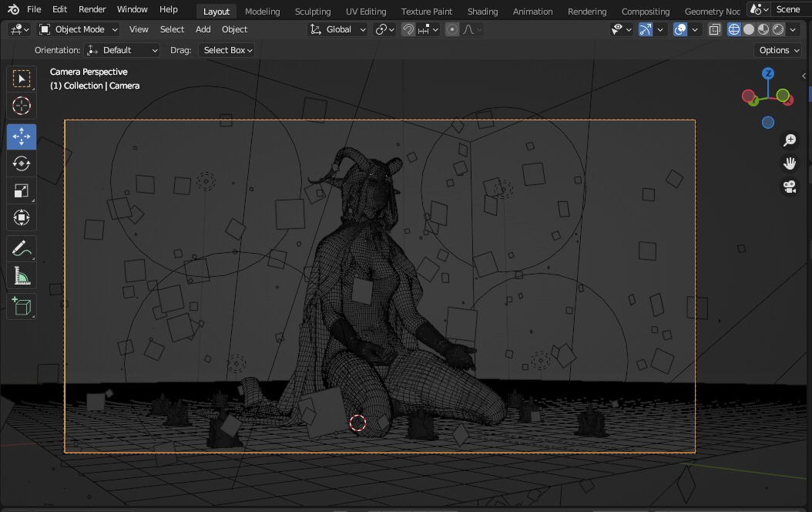Click the Scene name field
Screen dimensions: 812x512
791,9
